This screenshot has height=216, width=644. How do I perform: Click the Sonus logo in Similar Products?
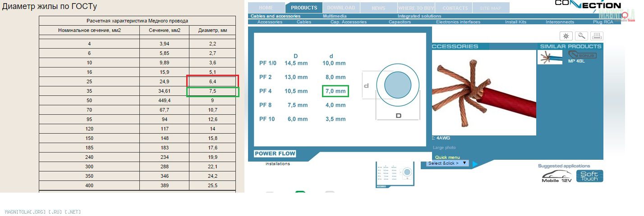pos(582,55)
